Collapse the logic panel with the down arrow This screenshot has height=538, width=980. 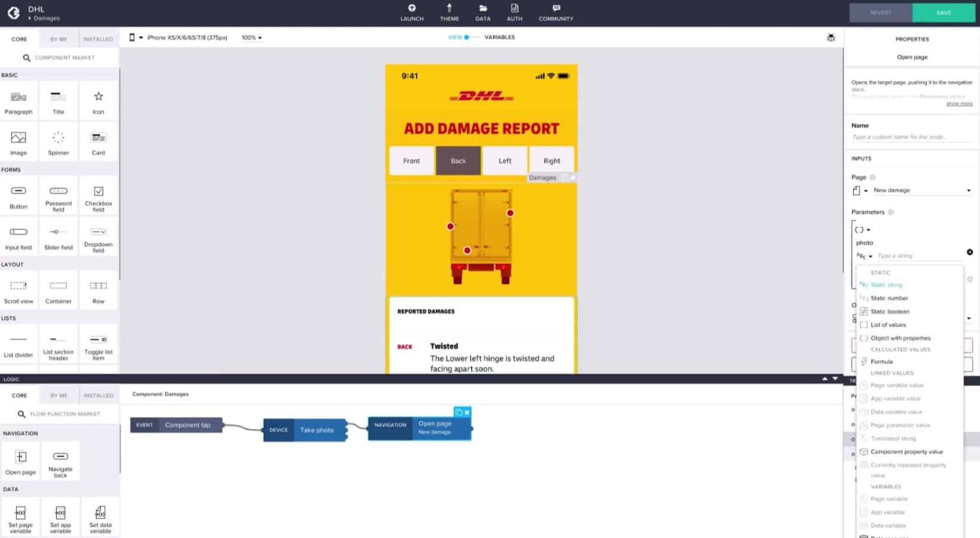coord(835,379)
